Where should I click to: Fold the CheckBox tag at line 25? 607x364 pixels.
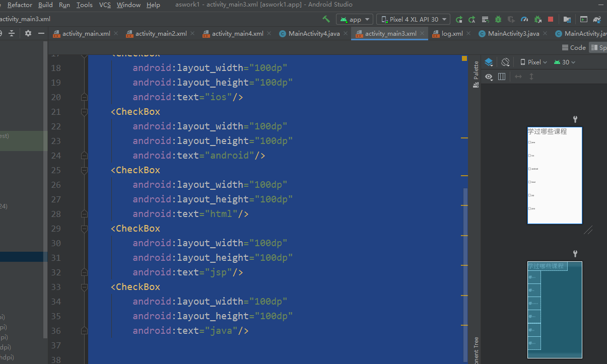click(84, 170)
